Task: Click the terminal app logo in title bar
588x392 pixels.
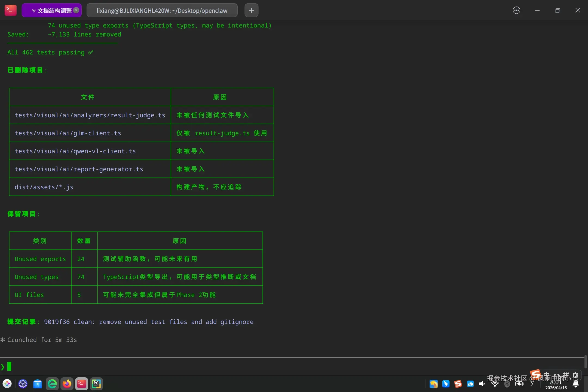Action: (11, 10)
